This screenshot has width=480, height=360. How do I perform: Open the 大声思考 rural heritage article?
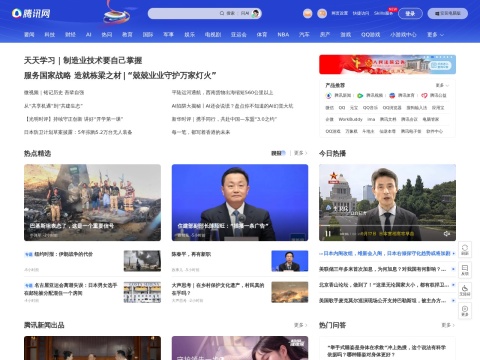(x=218, y=289)
